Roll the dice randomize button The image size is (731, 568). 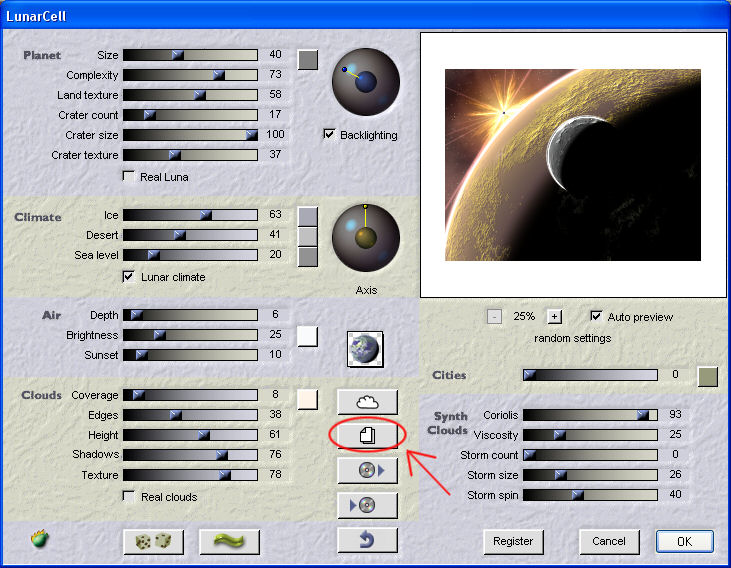pyautogui.click(x=153, y=541)
